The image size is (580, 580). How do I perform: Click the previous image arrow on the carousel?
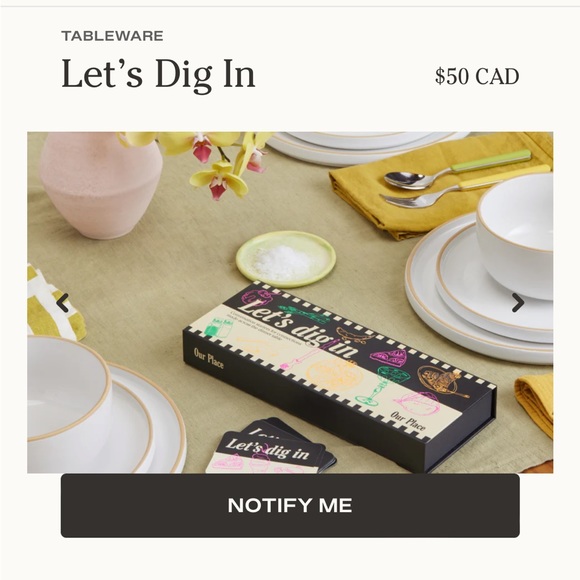(63, 303)
